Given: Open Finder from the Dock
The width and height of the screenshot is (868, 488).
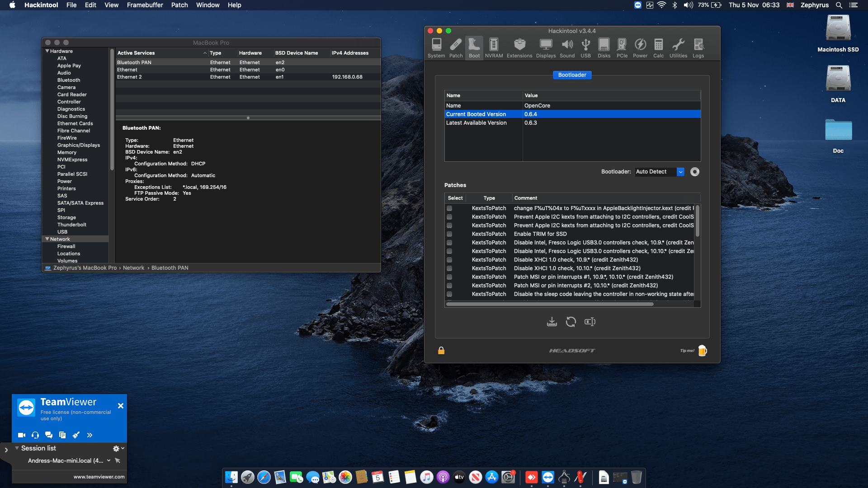Looking at the screenshot, I should [231, 477].
